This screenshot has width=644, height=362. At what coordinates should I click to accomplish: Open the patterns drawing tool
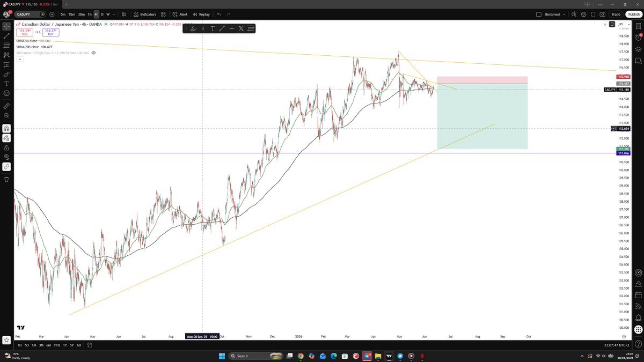pos(6,55)
